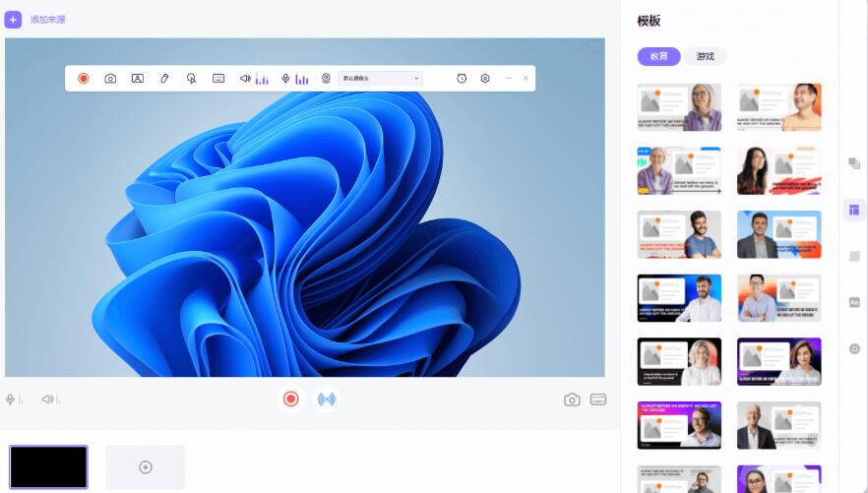Open the virtual presenter icon in the floating toolbar
This screenshot has width=868, height=493.
138,79
